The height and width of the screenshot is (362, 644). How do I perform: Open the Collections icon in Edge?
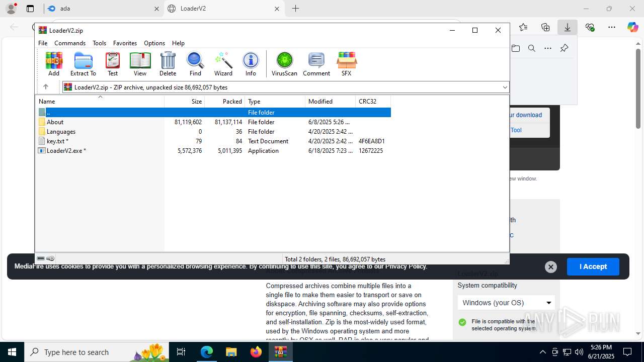(x=545, y=27)
